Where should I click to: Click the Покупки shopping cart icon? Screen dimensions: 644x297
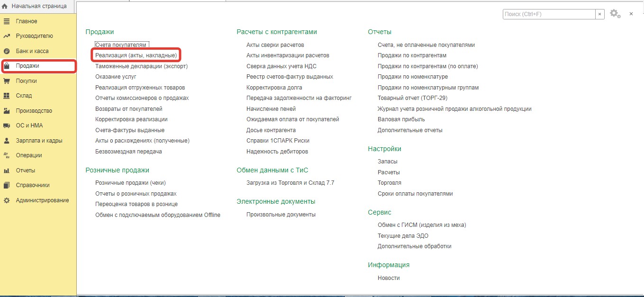pos(7,81)
